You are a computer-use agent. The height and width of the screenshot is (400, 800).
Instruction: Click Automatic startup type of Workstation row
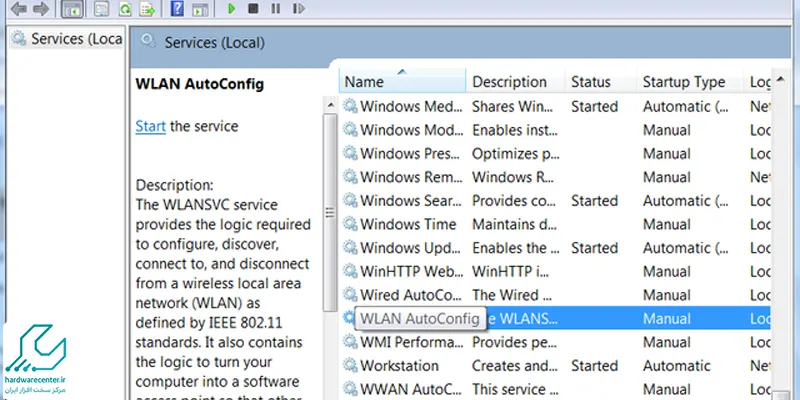point(677,366)
